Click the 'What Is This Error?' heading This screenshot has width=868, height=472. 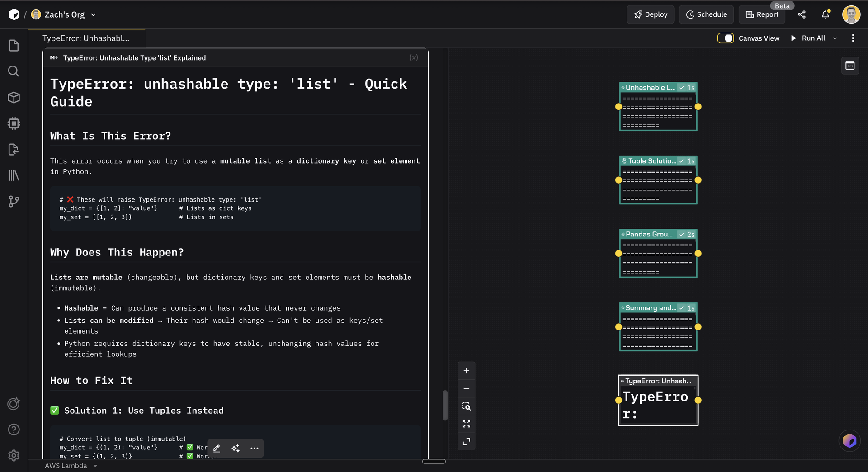(110, 136)
